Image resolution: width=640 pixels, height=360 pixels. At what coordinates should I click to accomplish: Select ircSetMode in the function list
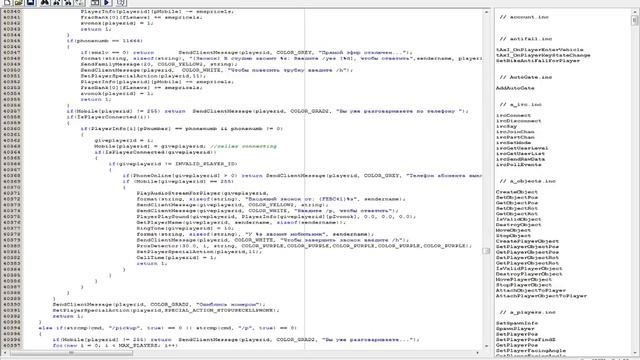[513, 143]
